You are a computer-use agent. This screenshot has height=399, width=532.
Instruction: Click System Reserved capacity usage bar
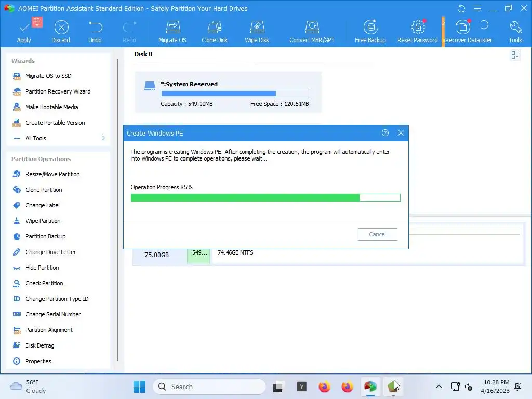pos(235,94)
